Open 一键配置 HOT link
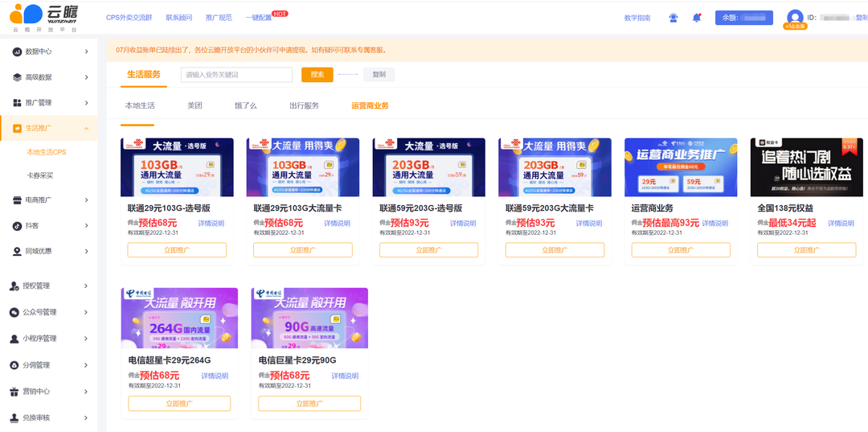The width and height of the screenshot is (868, 432). 259,18
